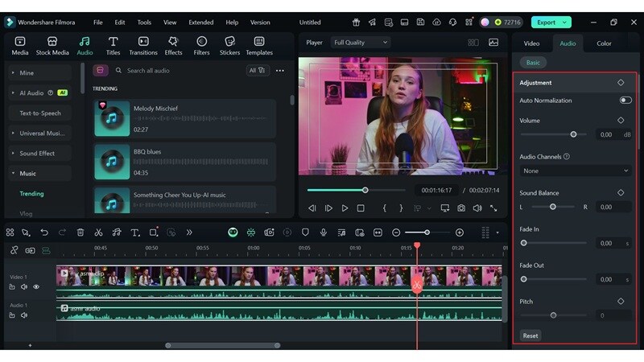
Task: Click the play button in player
Action: tap(345, 208)
